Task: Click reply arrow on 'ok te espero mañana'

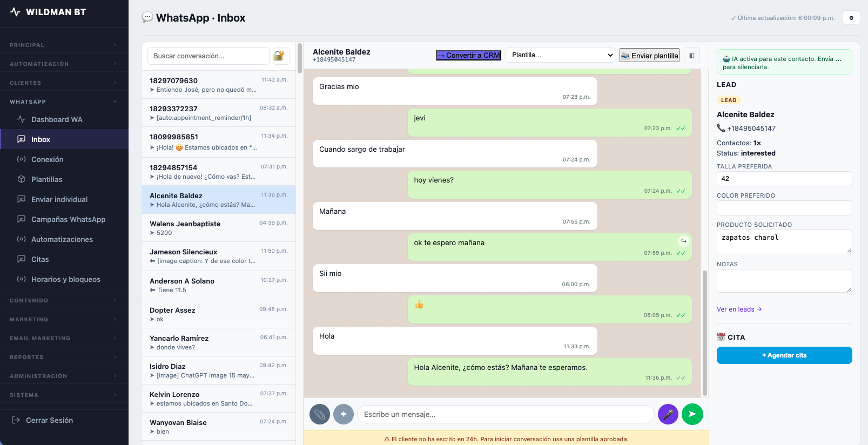Action: click(x=684, y=241)
